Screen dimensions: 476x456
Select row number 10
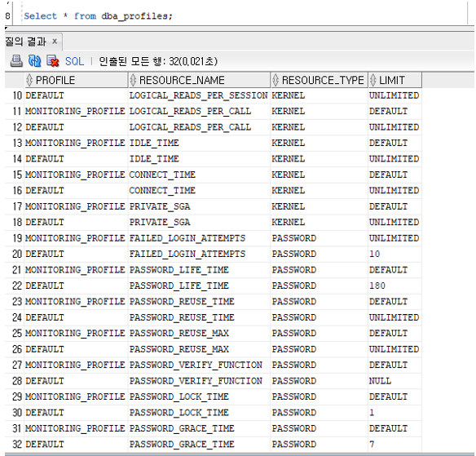[x=17, y=95]
